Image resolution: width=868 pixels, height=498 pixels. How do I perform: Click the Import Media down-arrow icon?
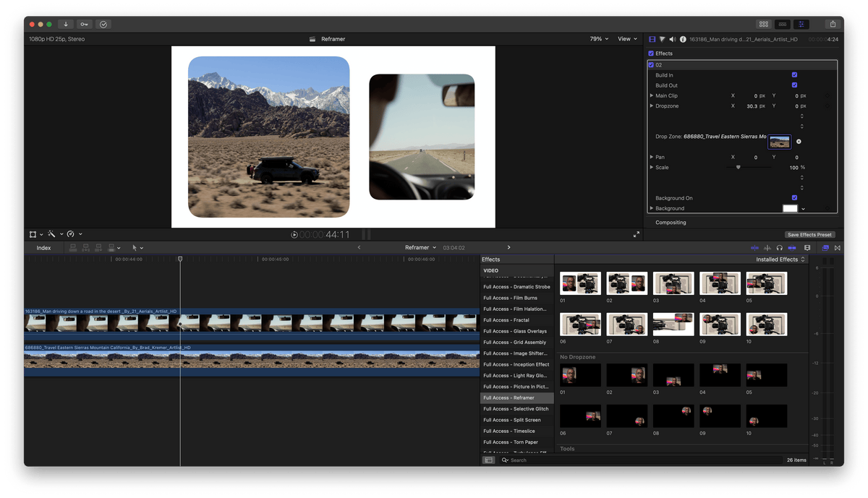pos(66,24)
